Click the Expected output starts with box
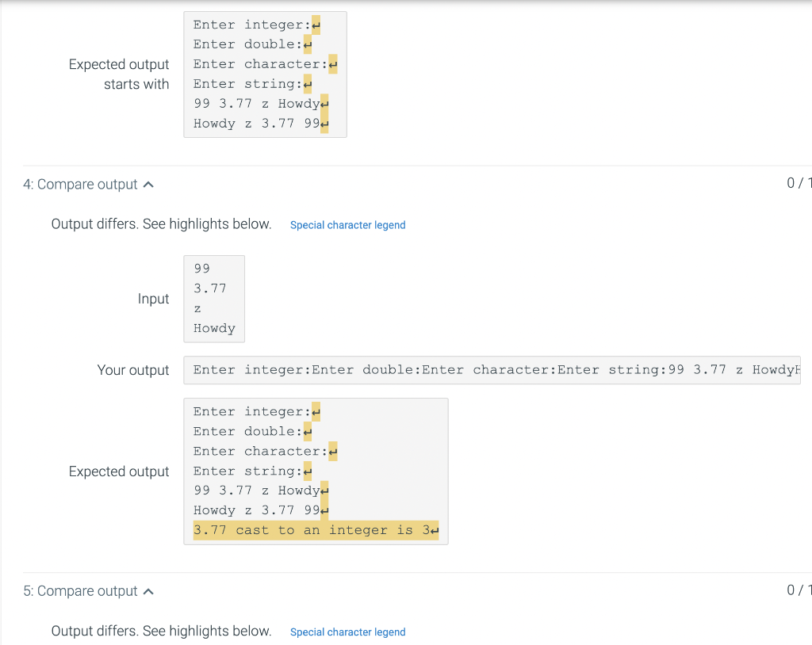The height and width of the screenshot is (645, 812). [x=265, y=74]
